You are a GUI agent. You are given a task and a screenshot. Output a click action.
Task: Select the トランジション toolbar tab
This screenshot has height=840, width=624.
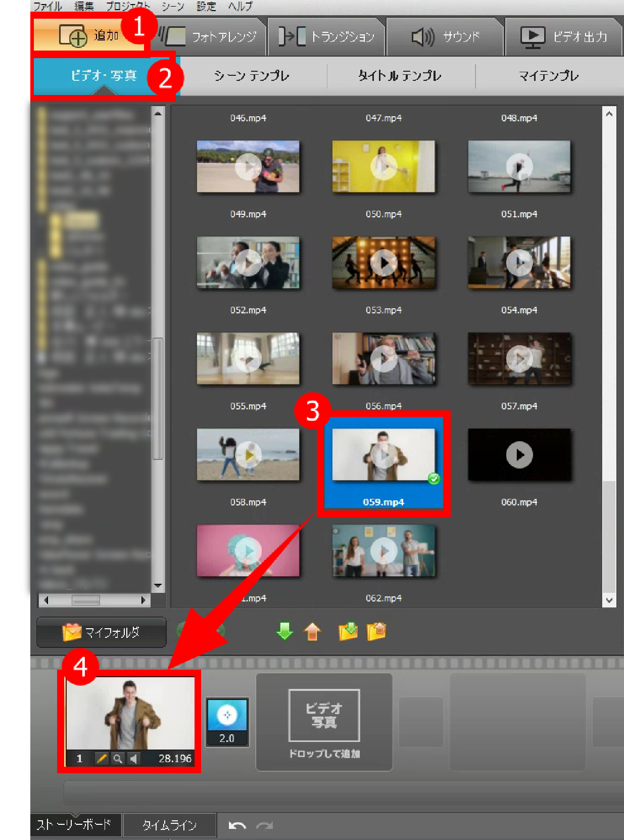click(326, 36)
